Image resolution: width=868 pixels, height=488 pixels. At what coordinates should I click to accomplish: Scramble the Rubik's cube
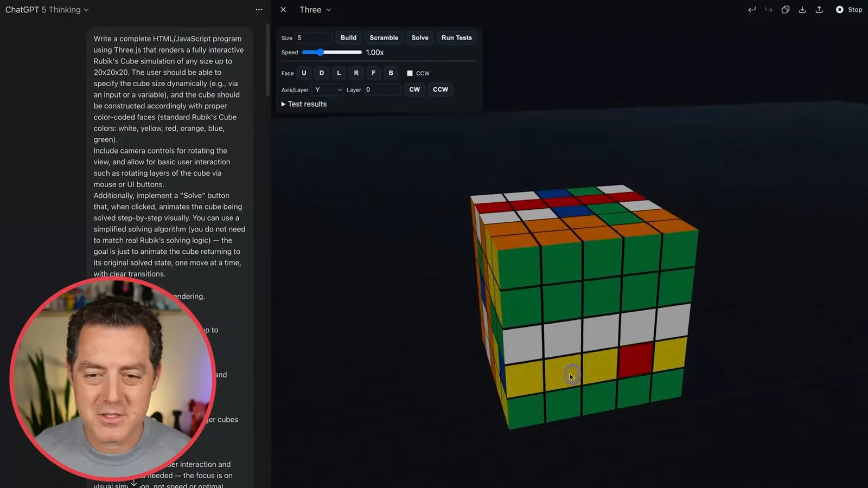(384, 38)
